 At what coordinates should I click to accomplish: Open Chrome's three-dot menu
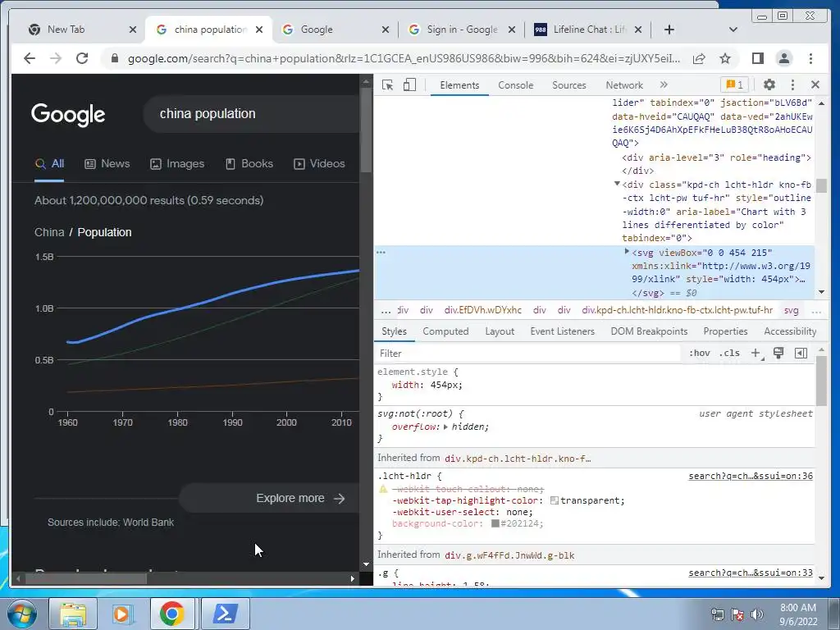coord(810,58)
